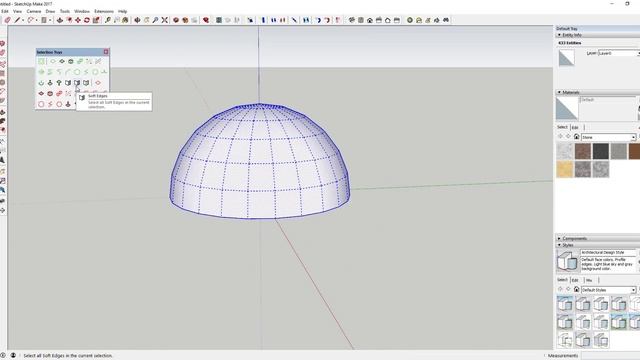Viewport: 640px width, 360px height.
Task: Click the Materials home 'In Model' icon
Action: click(576, 137)
